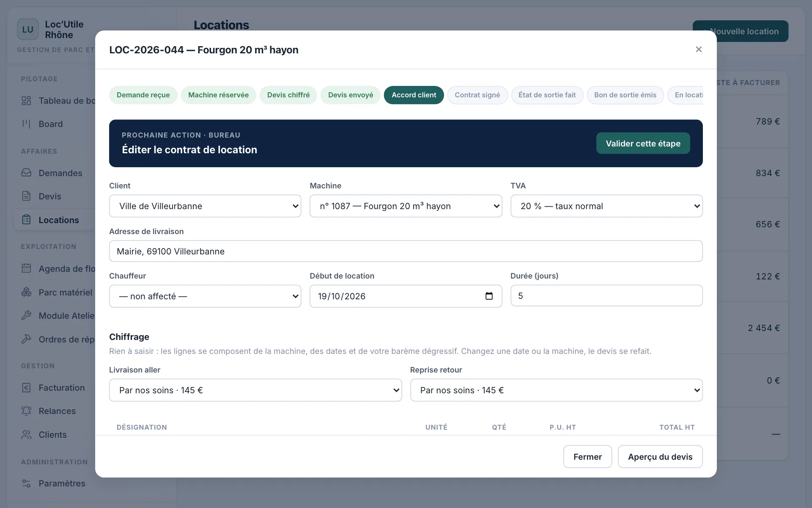This screenshot has height=508, width=812.
Task: Click the LU logo badge
Action: [28, 29]
